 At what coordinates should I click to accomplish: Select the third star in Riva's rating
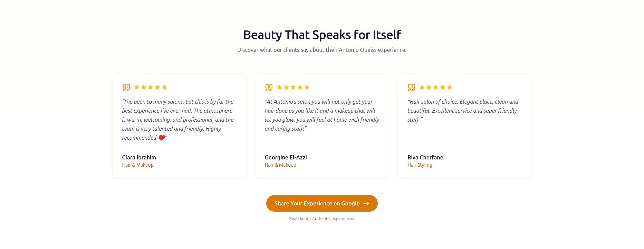click(x=436, y=87)
